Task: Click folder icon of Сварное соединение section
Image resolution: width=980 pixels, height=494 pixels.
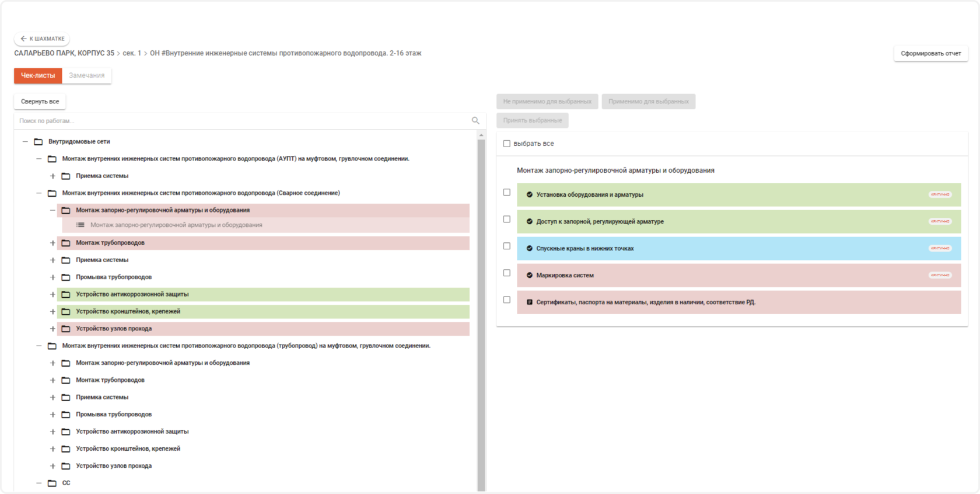Action: (x=52, y=193)
